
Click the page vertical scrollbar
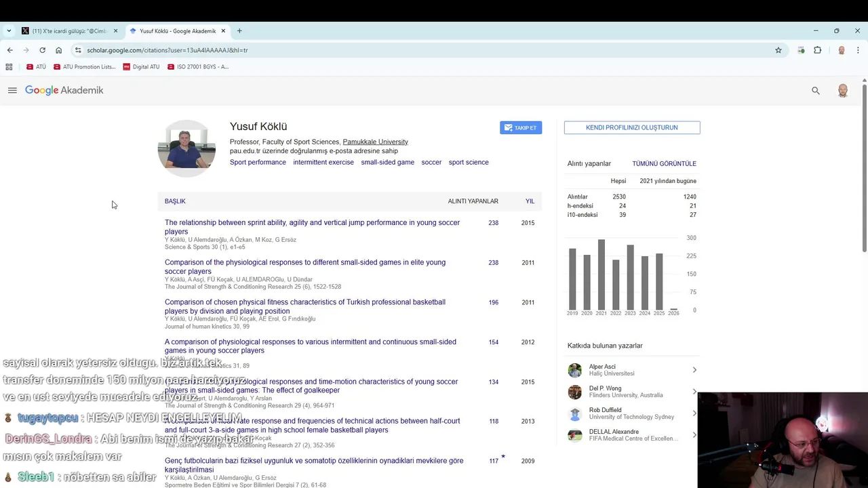(x=865, y=167)
